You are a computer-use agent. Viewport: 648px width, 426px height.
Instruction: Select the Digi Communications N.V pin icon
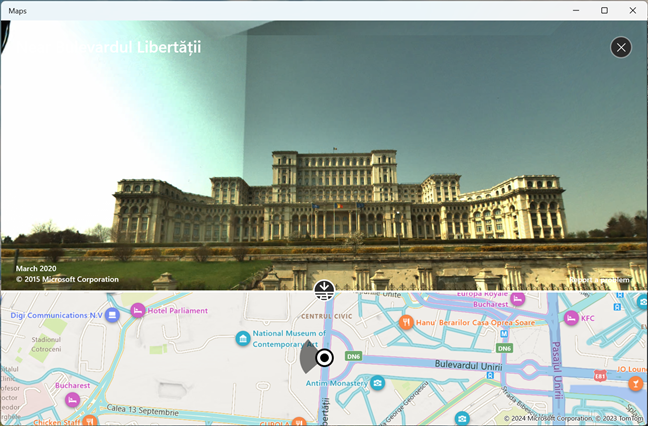[112, 315]
